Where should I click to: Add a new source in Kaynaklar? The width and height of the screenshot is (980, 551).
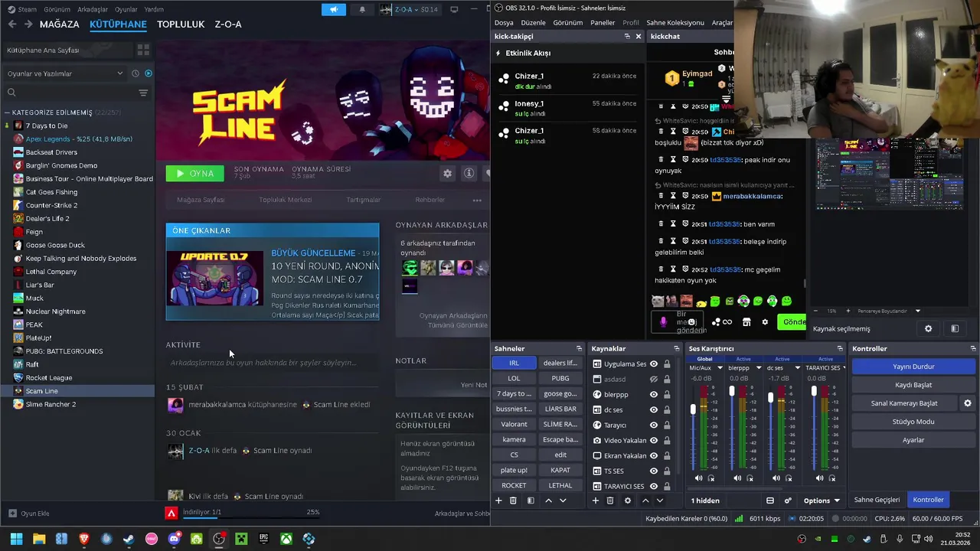pos(596,500)
